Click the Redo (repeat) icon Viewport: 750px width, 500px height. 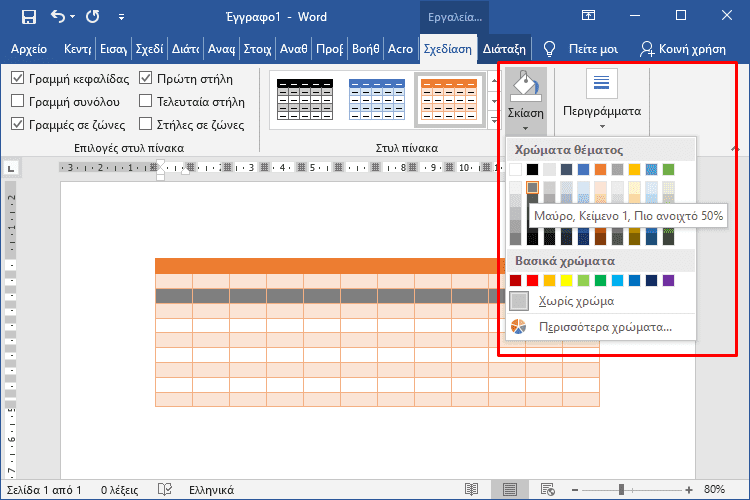[x=93, y=16]
